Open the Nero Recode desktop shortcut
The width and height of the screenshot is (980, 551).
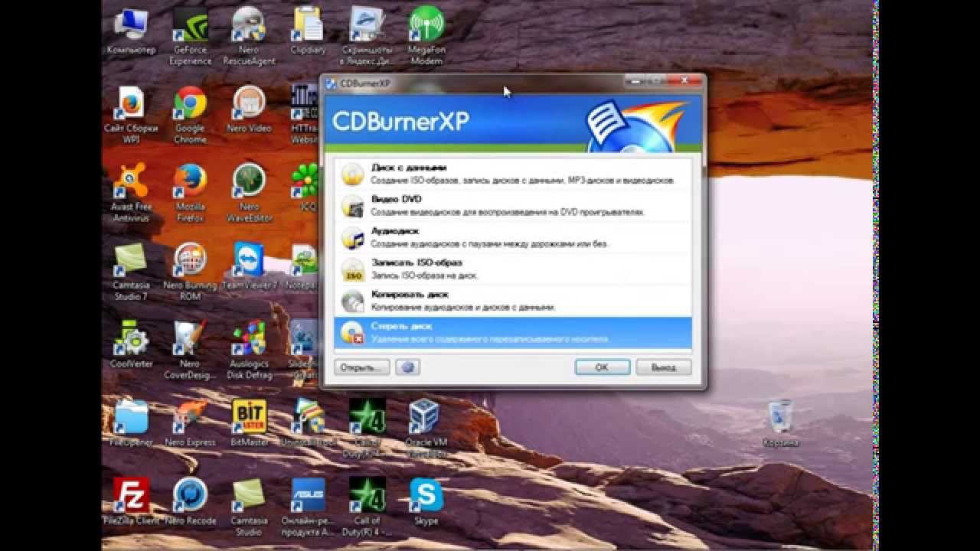pyautogui.click(x=190, y=501)
